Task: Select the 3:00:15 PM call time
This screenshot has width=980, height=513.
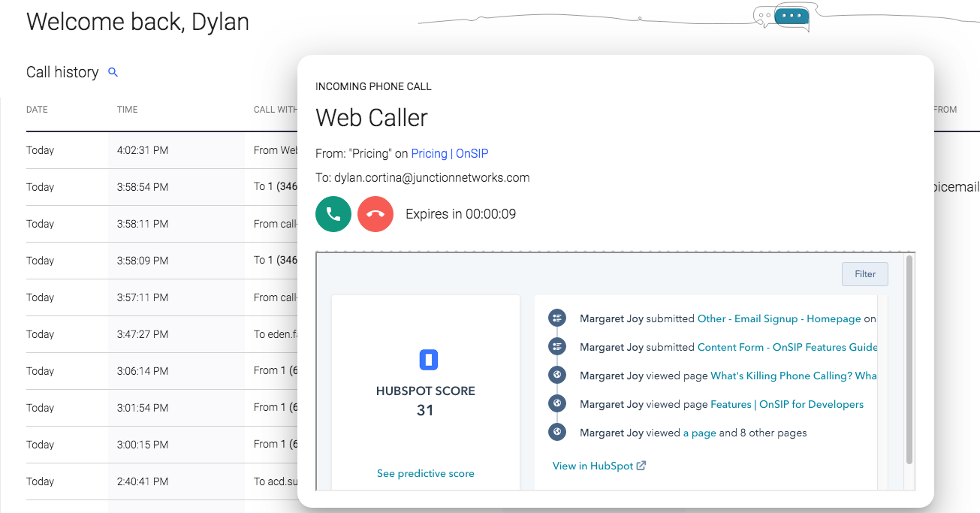Action: [143, 444]
